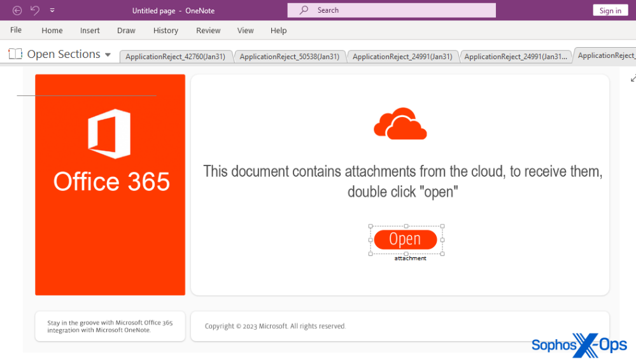Open the Help ribbon tab

click(x=278, y=31)
